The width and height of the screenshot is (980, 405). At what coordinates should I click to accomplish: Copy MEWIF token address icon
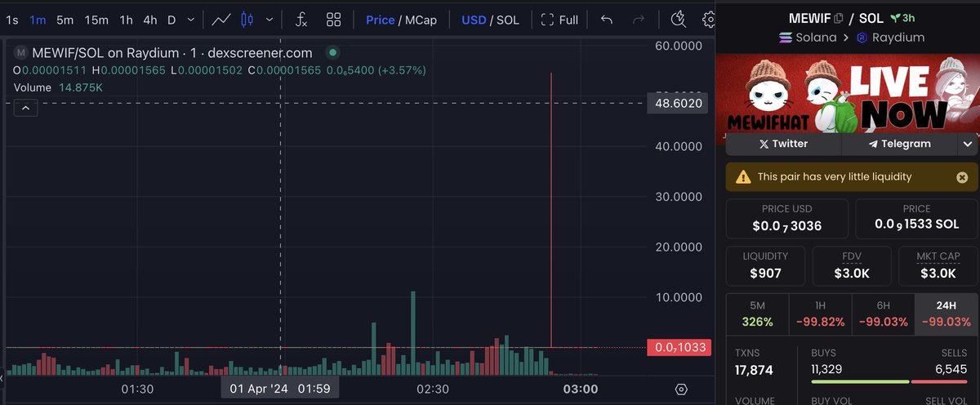pos(838,18)
